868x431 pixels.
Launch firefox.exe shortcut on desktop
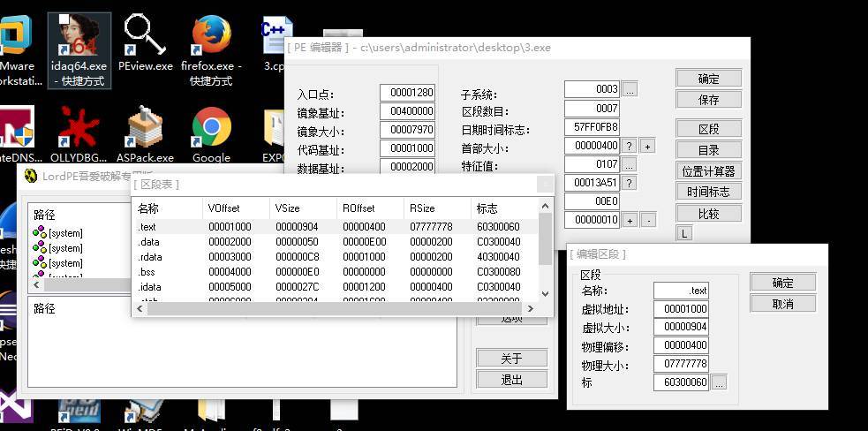211,50
